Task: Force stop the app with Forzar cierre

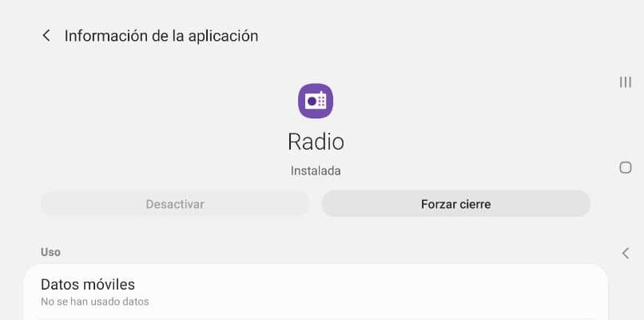Action: (x=456, y=204)
